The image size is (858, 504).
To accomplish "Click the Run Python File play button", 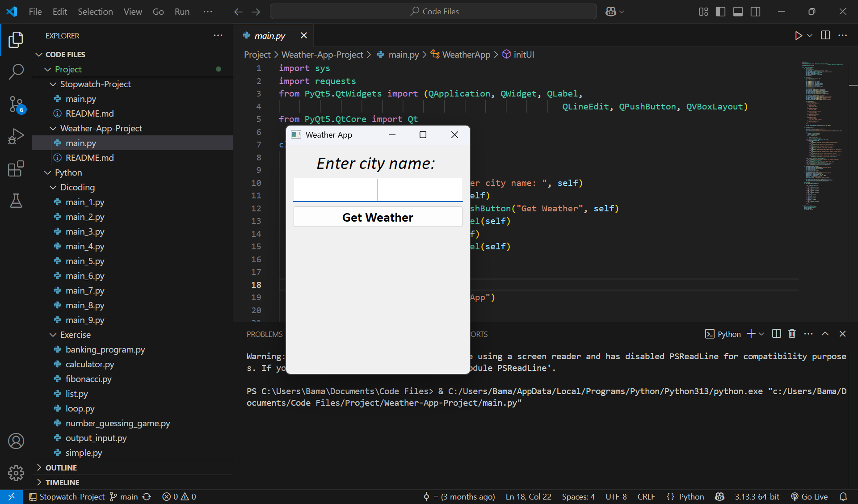I will (x=798, y=35).
